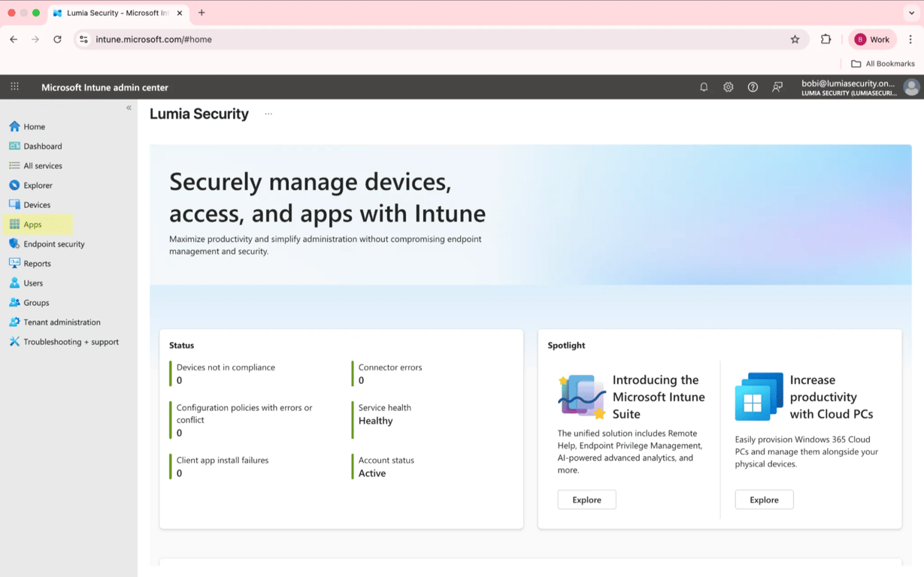Image resolution: width=924 pixels, height=577 pixels.
Task: Open help question mark icon
Action: click(753, 87)
